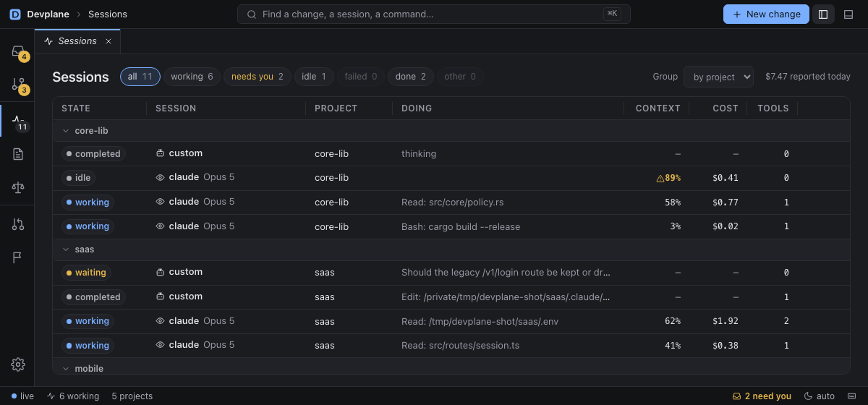Viewport: 868px width, 405px height.
Task: Click 'Read: src/routes/session.ts' text
Action: (461, 346)
